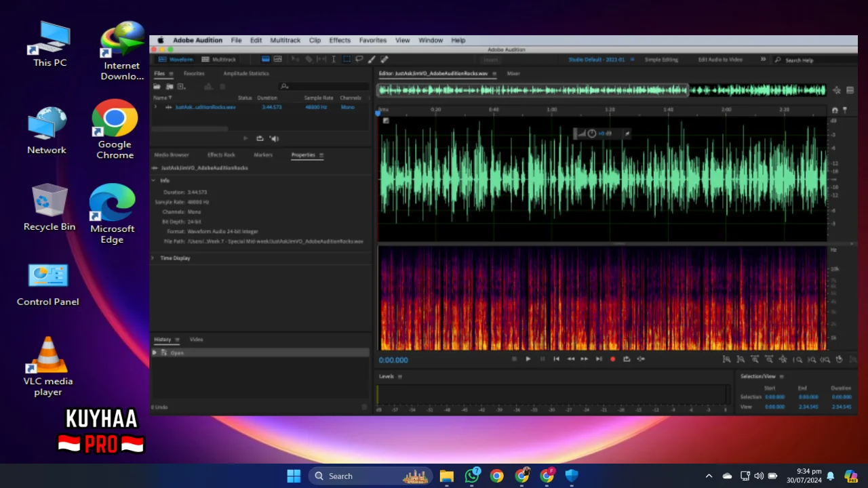Select the Spot Healing Brush tool
This screenshot has width=868, height=488.
(x=384, y=60)
